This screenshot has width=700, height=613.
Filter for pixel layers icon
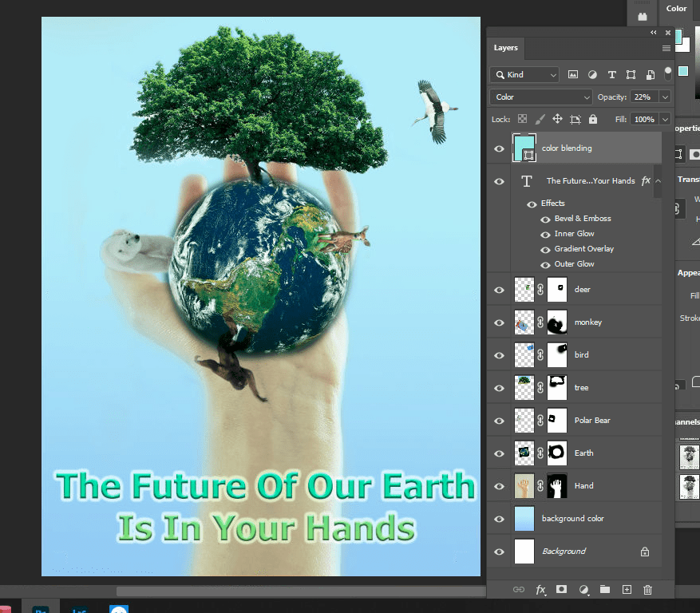point(573,75)
